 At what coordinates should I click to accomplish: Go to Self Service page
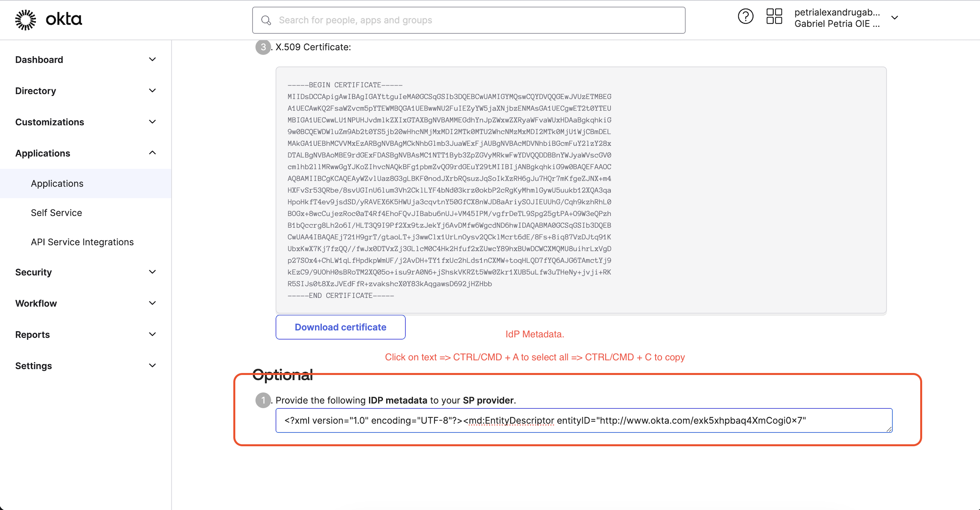pyautogui.click(x=57, y=213)
